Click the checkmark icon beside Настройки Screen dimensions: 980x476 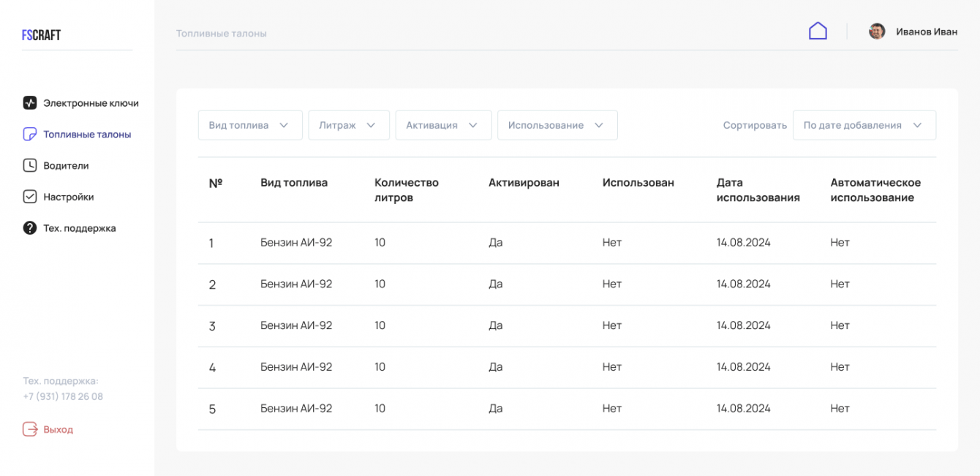pos(29,197)
